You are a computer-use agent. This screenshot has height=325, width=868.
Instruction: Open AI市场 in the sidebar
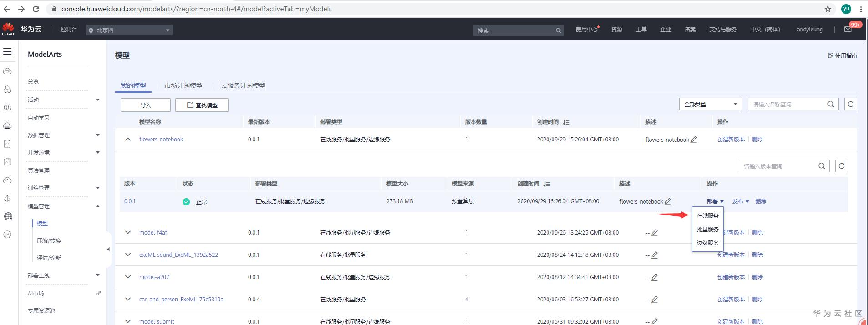[36, 293]
